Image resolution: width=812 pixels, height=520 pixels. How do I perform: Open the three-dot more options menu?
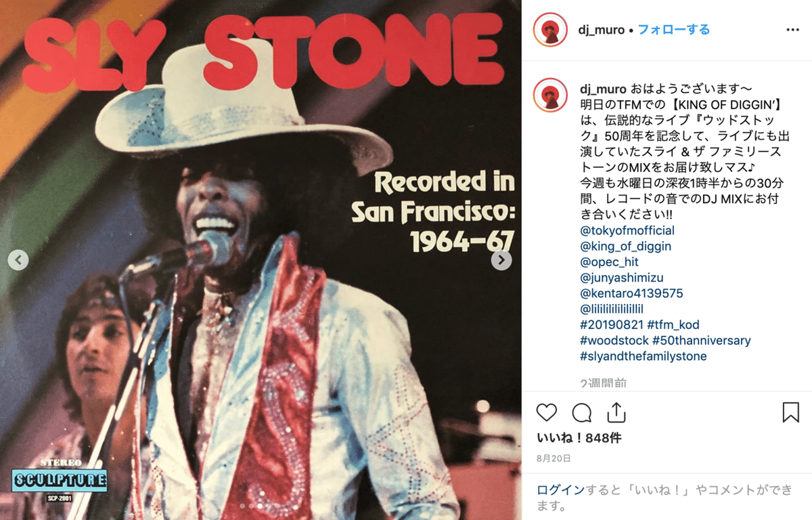coord(792,30)
